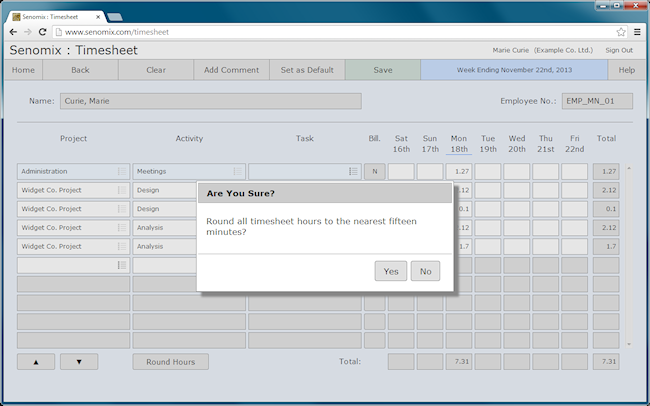Click the browser forward arrow
650x406 pixels.
tap(28, 32)
